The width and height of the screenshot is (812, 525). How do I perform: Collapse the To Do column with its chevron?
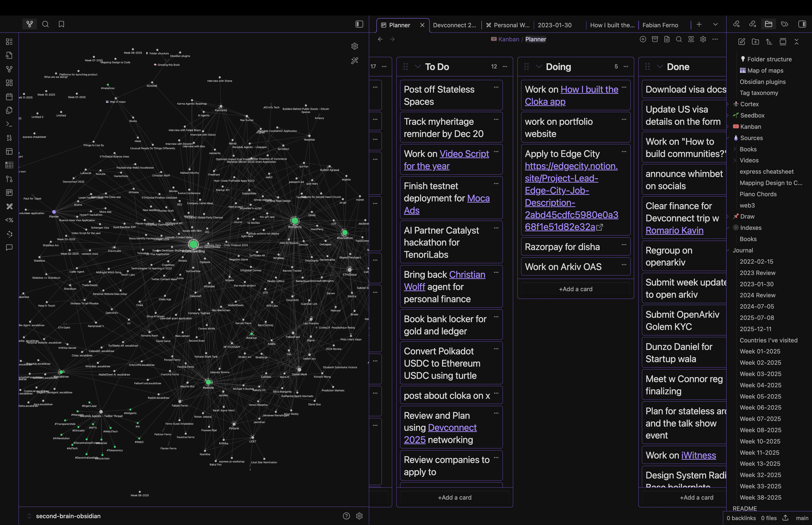tap(418, 67)
